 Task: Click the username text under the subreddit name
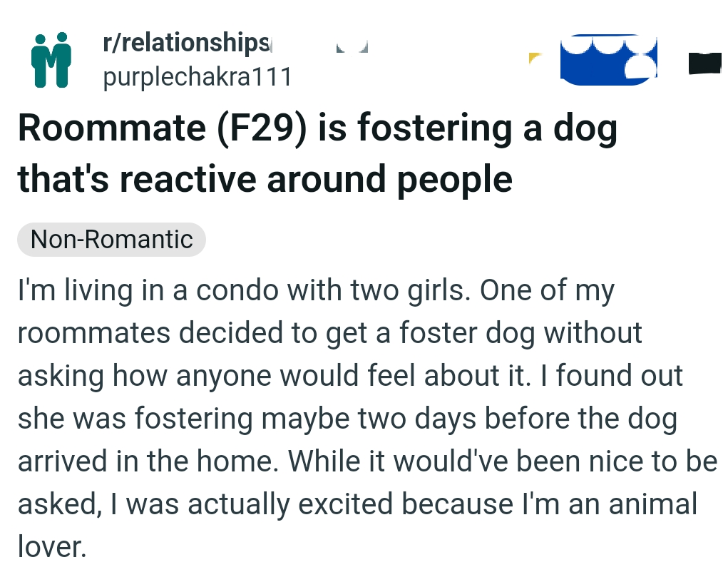point(198,76)
